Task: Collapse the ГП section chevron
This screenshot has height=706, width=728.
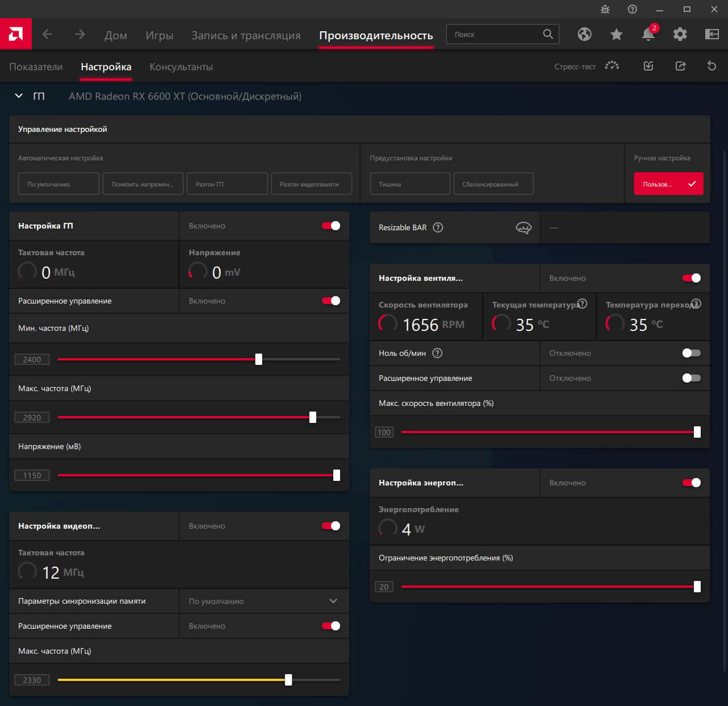Action: pos(19,96)
